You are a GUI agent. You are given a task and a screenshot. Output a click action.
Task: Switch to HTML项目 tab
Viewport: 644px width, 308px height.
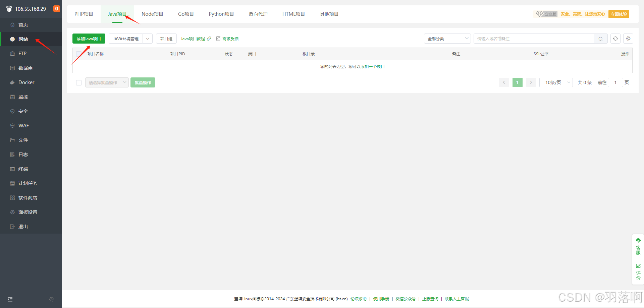coord(293,14)
